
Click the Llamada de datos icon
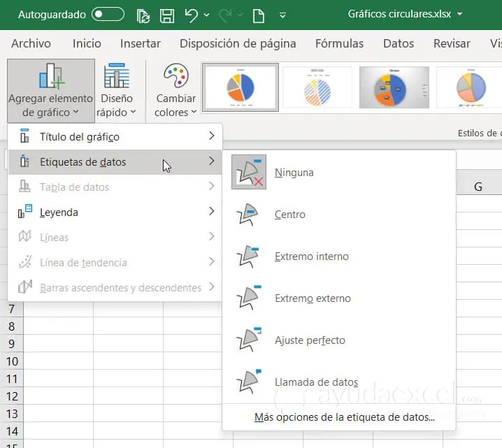(249, 381)
